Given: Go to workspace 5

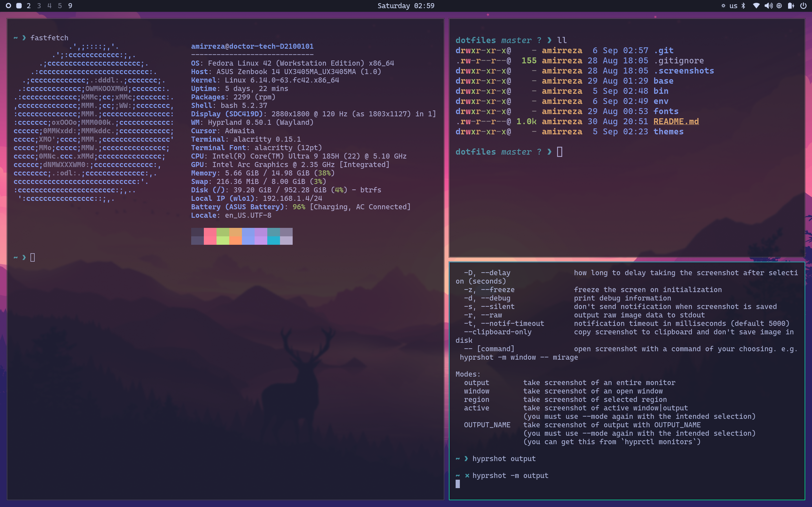Looking at the screenshot, I should tap(60, 6).
